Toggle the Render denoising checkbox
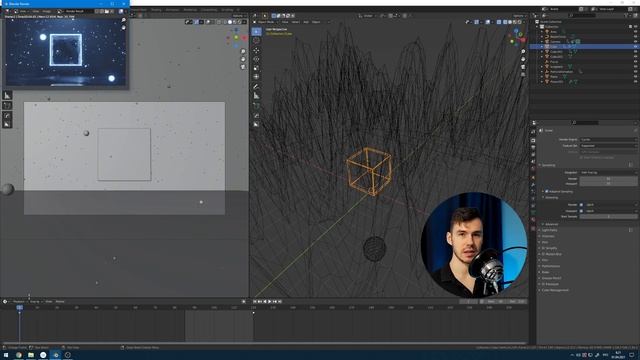The image size is (640, 360). (581, 205)
